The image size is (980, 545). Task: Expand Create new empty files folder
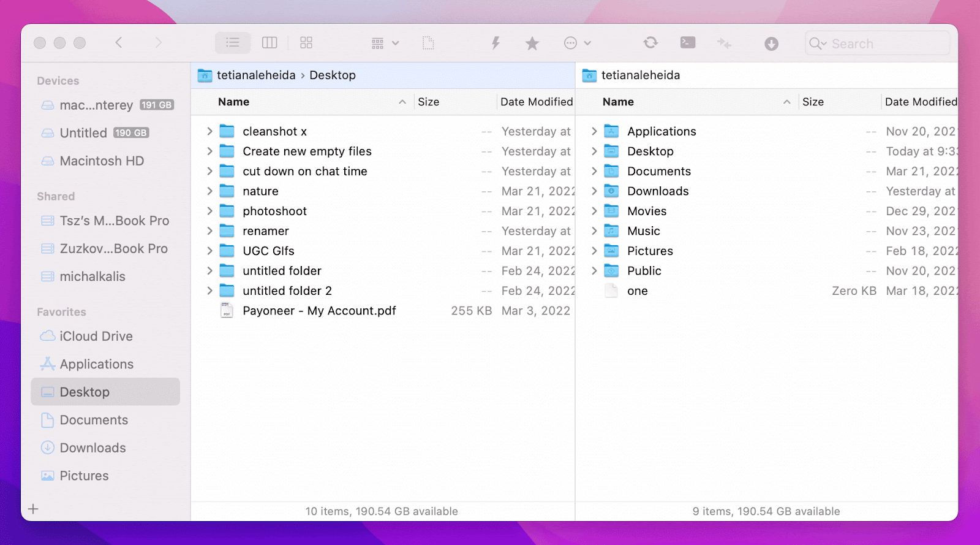[x=209, y=151]
